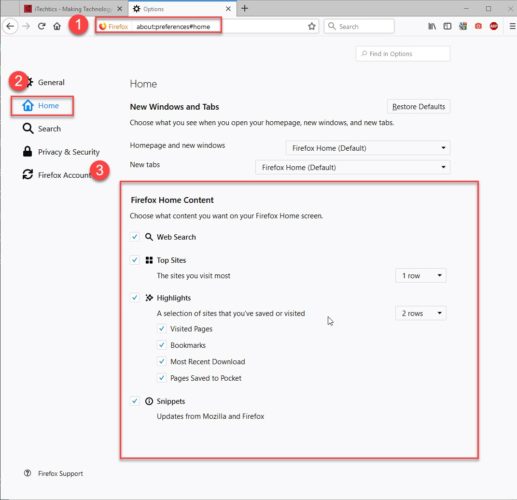Click the Web Search magnifier icon
Image resolution: width=517 pixels, height=500 pixels.
click(149, 237)
